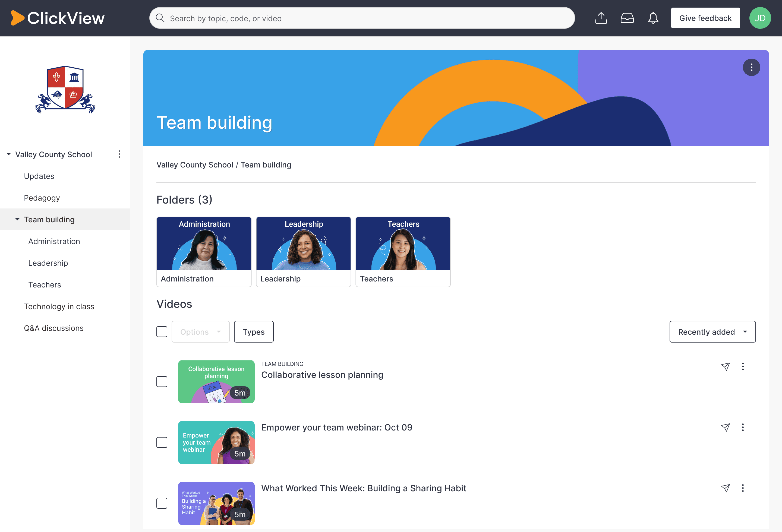The image size is (782, 532).
Task: Open the Types filter
Action: (x=254, y=332)
